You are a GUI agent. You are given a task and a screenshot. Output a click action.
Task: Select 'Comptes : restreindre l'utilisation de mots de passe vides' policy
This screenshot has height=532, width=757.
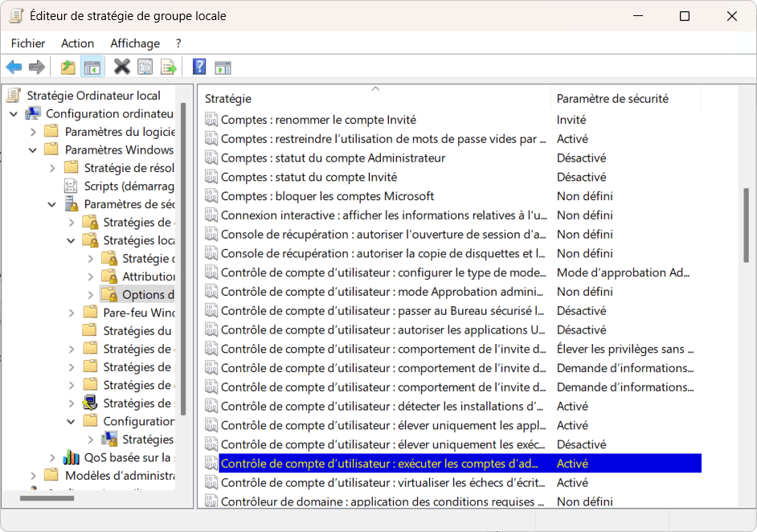[383, 138]
